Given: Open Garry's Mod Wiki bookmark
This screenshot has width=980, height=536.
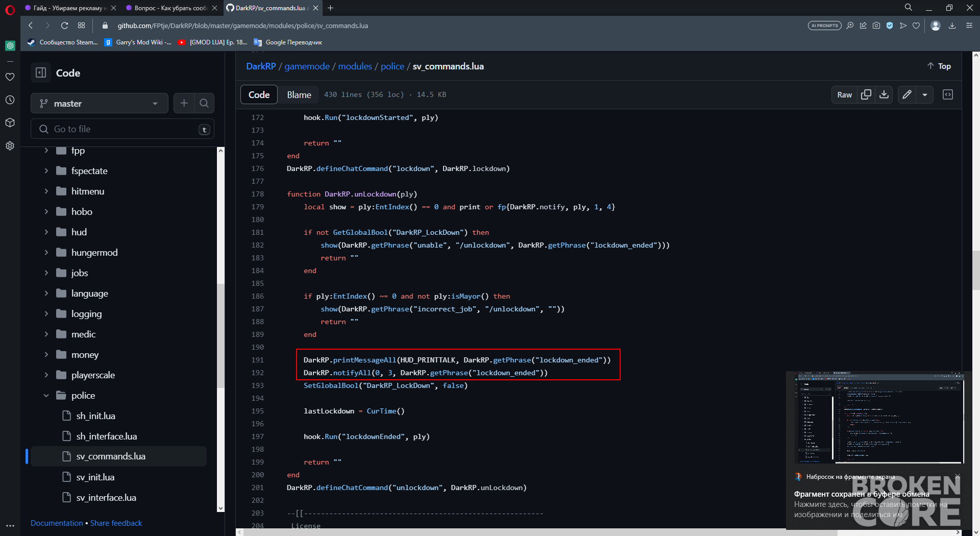Looking at the screenshot, I should [138, 42].
